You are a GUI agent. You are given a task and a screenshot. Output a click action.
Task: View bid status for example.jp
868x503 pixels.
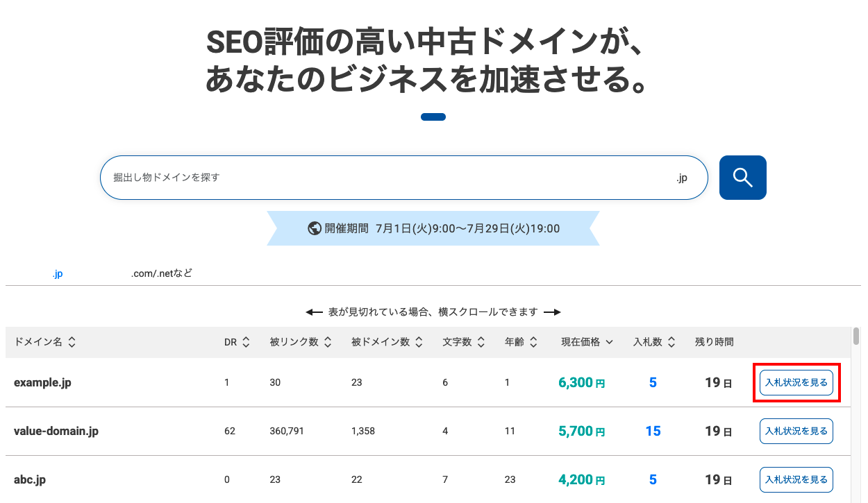click(796, 382)
